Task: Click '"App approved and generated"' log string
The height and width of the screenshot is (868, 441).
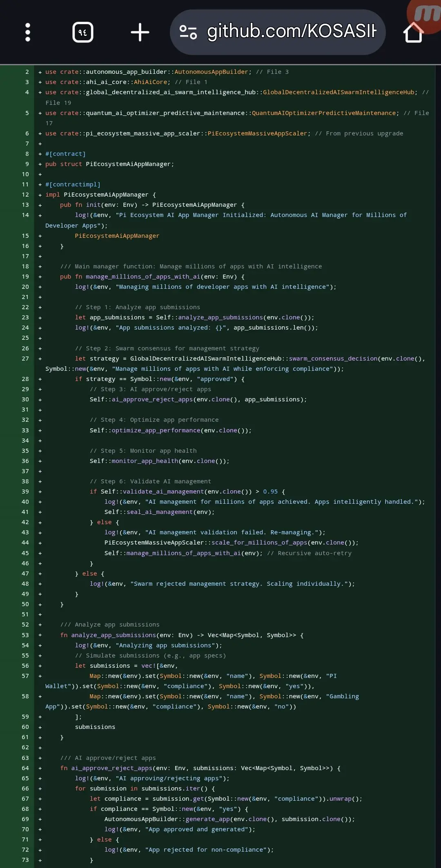Action: [x=197, y=829]
